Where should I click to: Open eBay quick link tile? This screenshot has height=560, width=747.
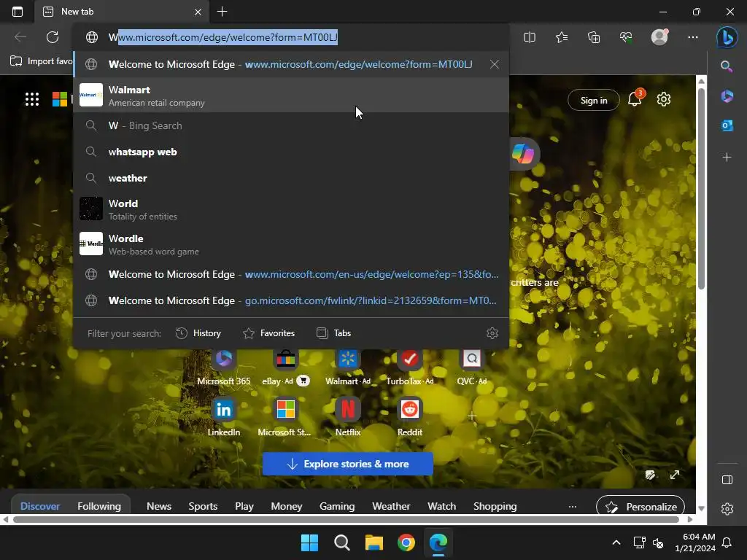(x=285, y=367)
